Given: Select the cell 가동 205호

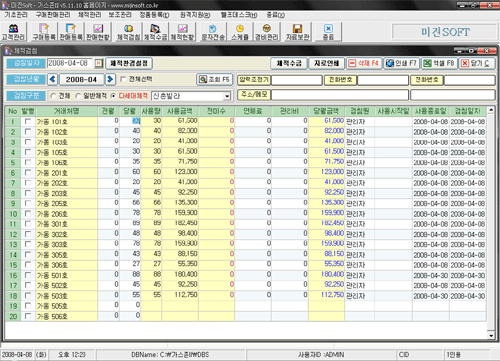Looking at the screenshot, I should 66,204.
